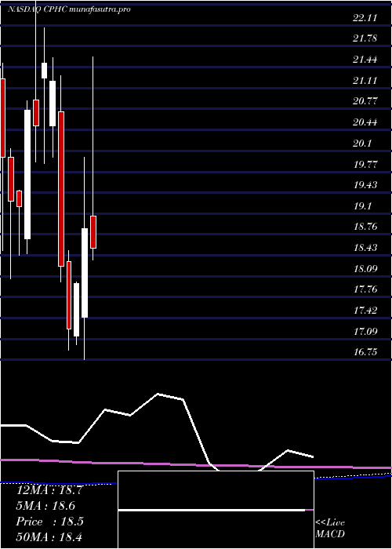Click the 12MA : 18.7 readout
This screenshot has height=549, width=392.
point(49,490)
